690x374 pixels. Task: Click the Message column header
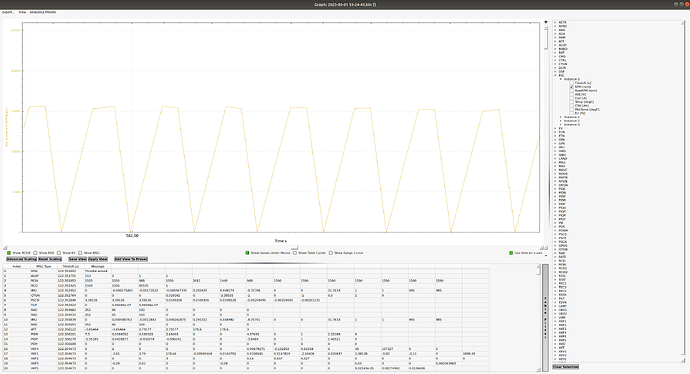(x=97, y=266)
